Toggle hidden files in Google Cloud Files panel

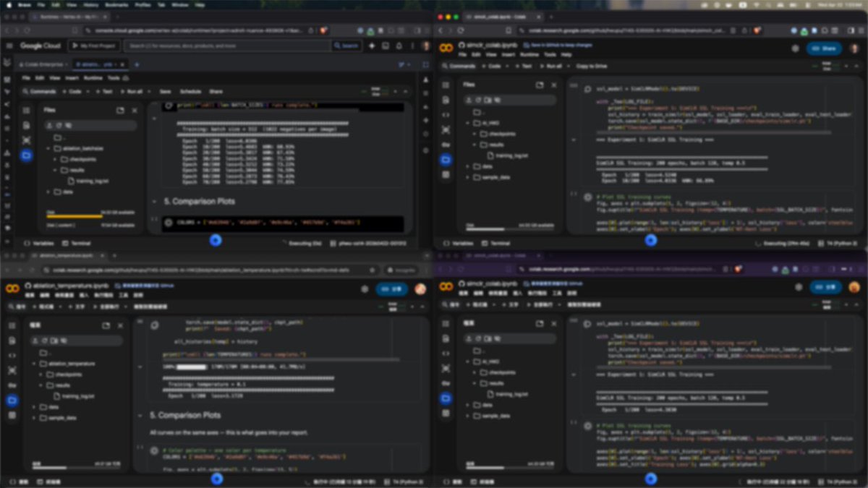(68, 125)
